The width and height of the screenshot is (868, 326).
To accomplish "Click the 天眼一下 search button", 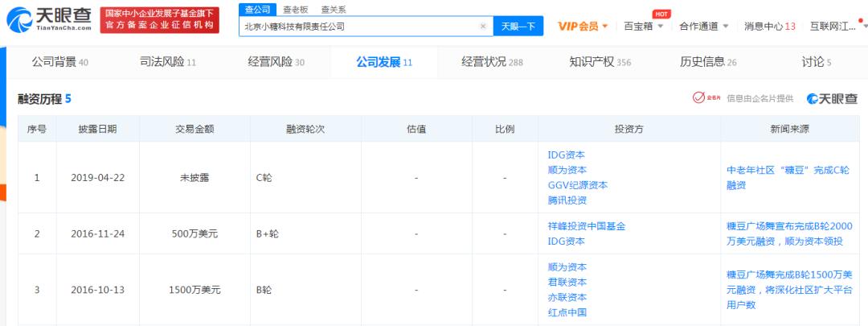I will 518,26.
